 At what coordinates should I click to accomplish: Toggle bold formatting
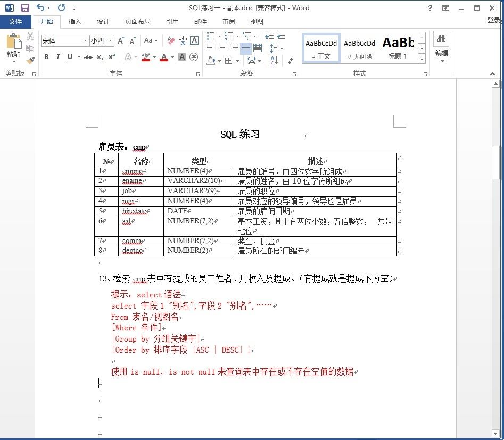tap(46, 57)
